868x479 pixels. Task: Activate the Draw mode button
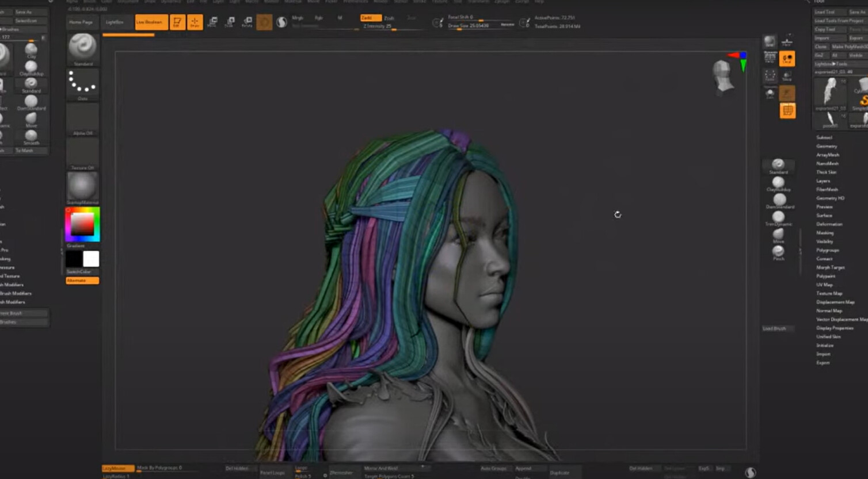(195, 22)
